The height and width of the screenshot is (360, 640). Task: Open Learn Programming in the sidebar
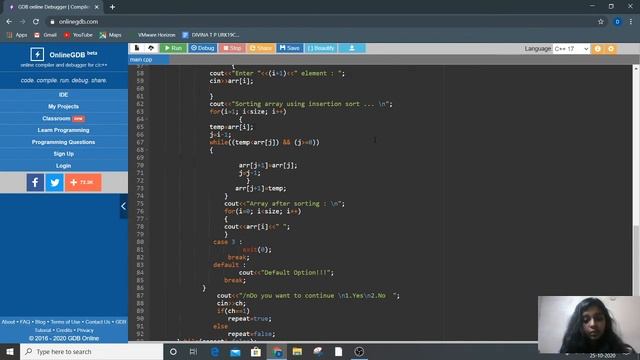click(63, 130)
